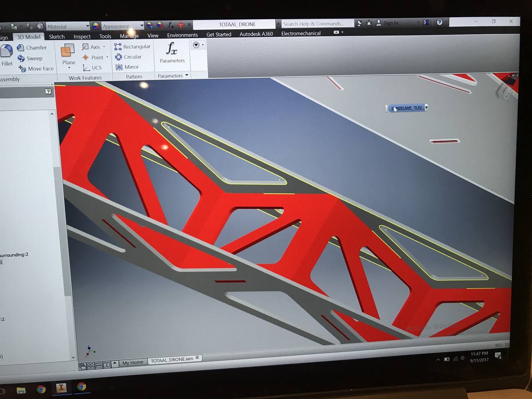The width and height of the screenshot is (532, 399).
Task: Click the small fx icon in quick access toolbar
Action: tap(171, 25)
